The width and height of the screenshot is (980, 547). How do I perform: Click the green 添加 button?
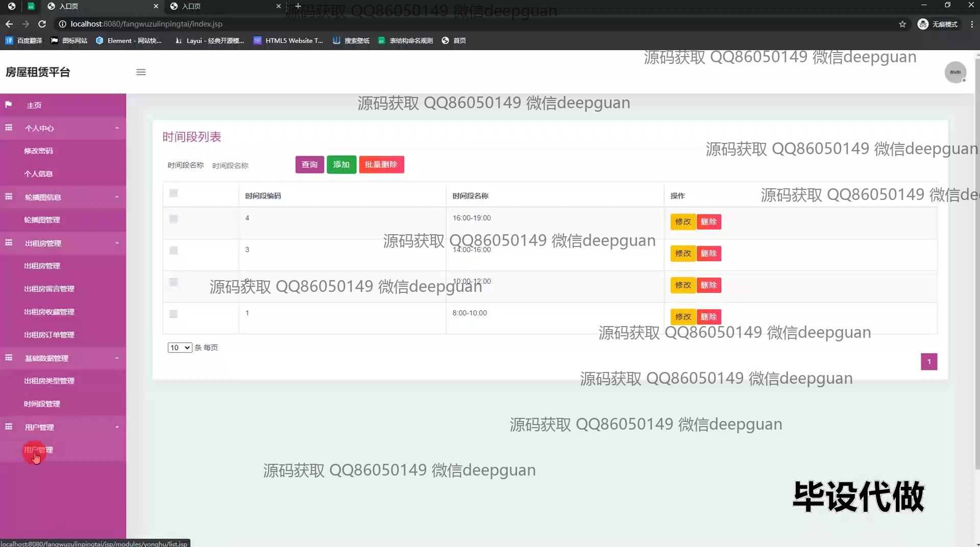[x=341, y=165]
